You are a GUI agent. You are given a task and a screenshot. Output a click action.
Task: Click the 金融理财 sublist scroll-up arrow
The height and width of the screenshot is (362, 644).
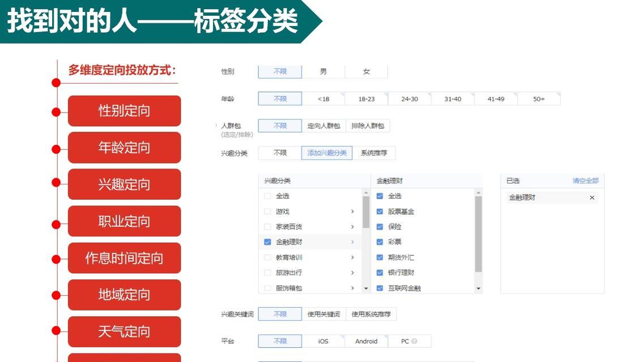coord(478,192)
